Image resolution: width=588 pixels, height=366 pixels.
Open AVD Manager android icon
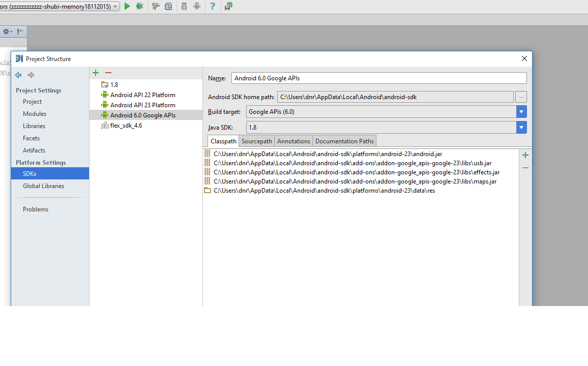click(196, 6)
